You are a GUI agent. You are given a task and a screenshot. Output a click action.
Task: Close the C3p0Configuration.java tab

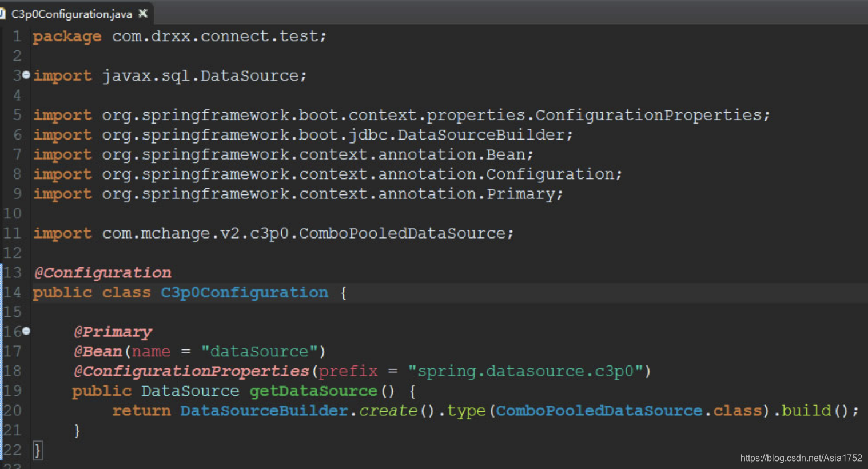143,13
